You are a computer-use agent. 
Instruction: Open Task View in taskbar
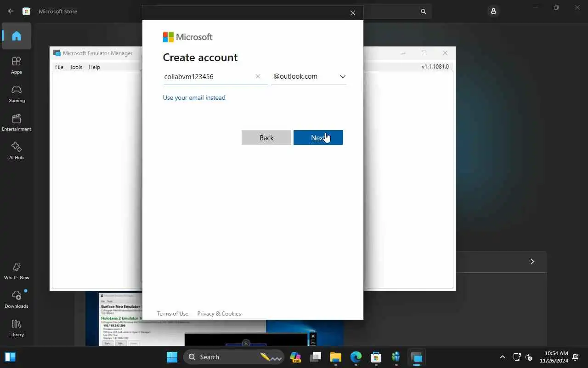pos(316,357)
